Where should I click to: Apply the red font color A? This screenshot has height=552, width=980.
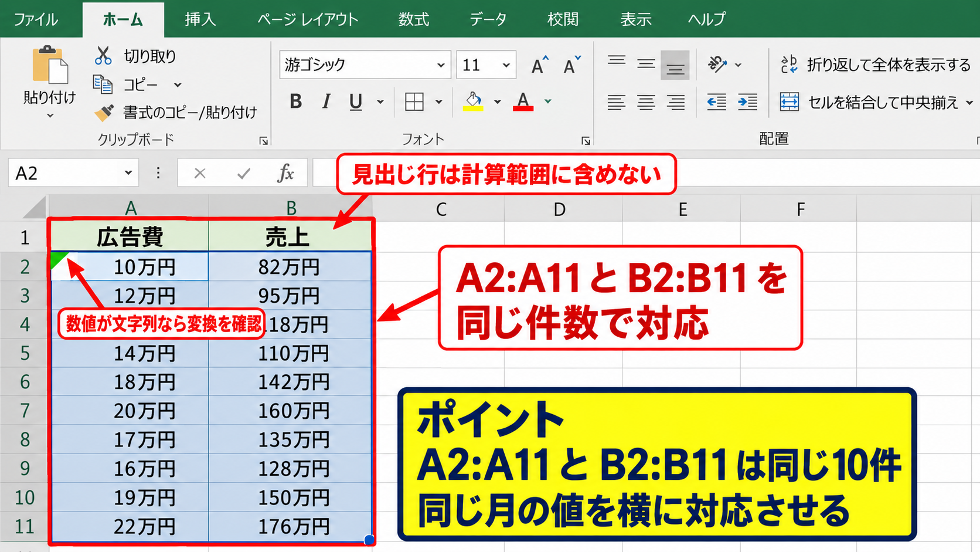pos(523,102)
